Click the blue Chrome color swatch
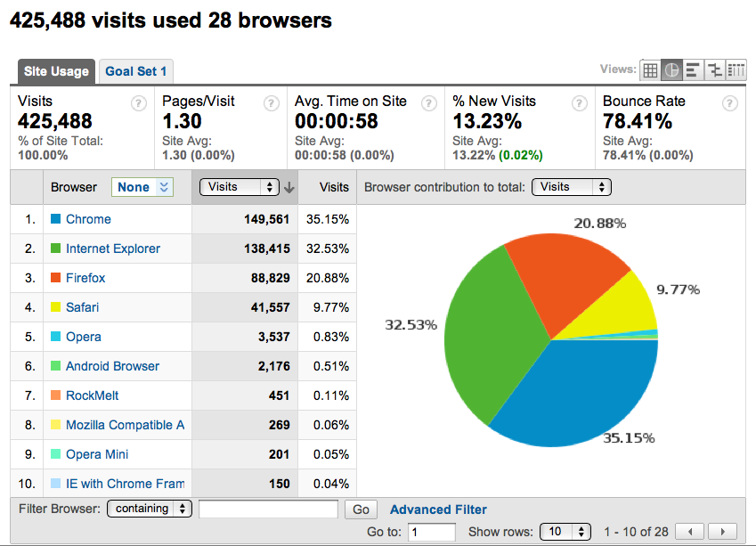Screen dimensions: 756x546 56,219
